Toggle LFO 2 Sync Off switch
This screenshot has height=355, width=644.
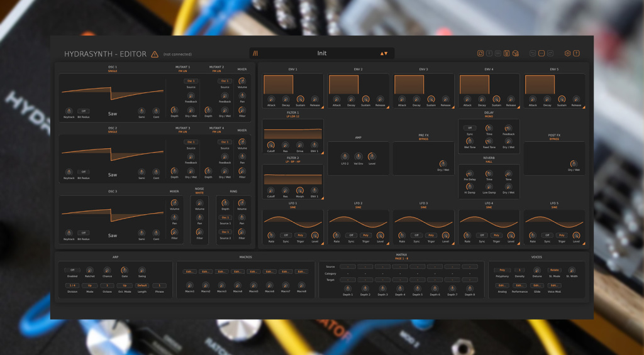[351, 236]
